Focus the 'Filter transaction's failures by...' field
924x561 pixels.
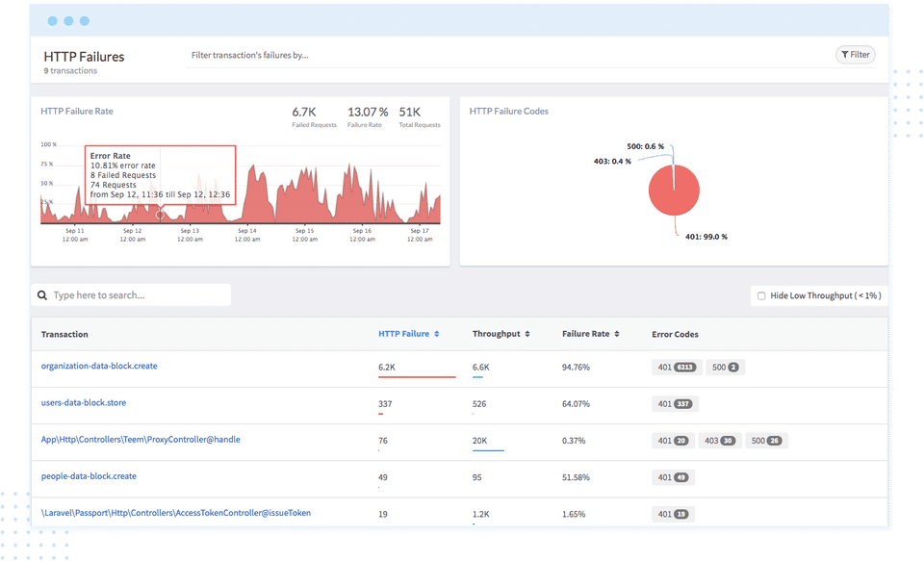point(529,56)
